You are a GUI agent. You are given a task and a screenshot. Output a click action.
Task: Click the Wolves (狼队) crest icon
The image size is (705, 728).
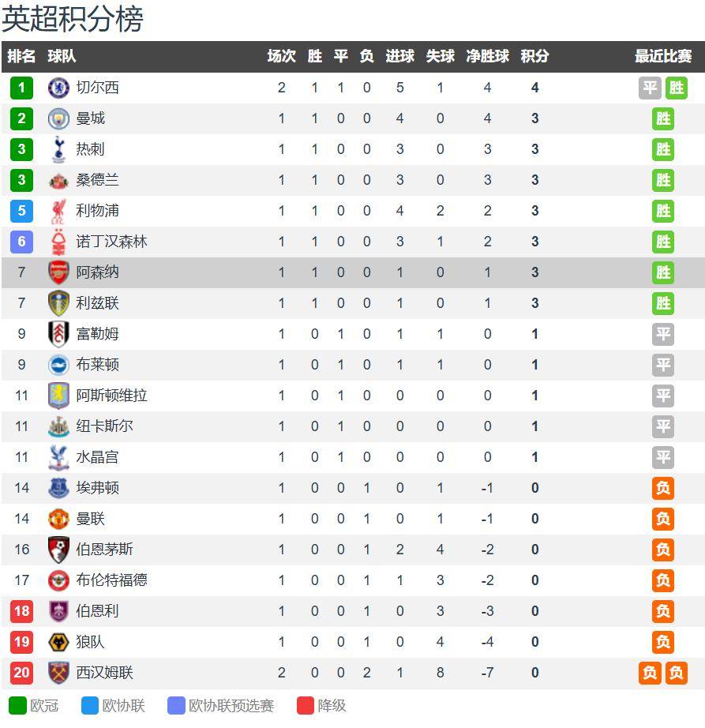(58, 642)
